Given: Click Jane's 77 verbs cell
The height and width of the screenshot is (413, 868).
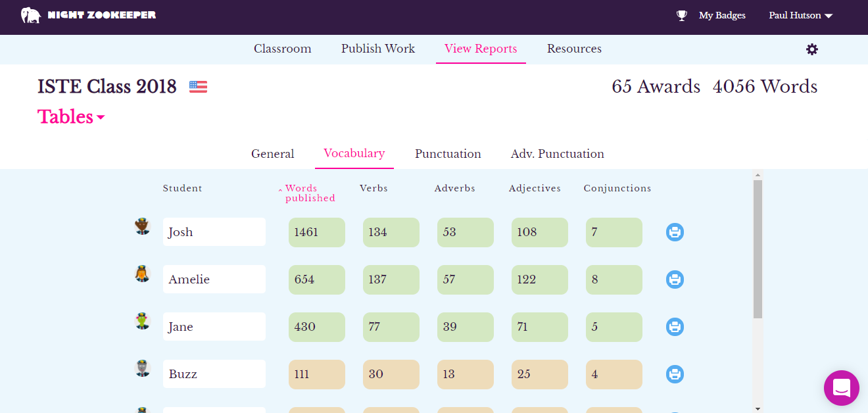Looking at the screenshot, I should point(391,327).
